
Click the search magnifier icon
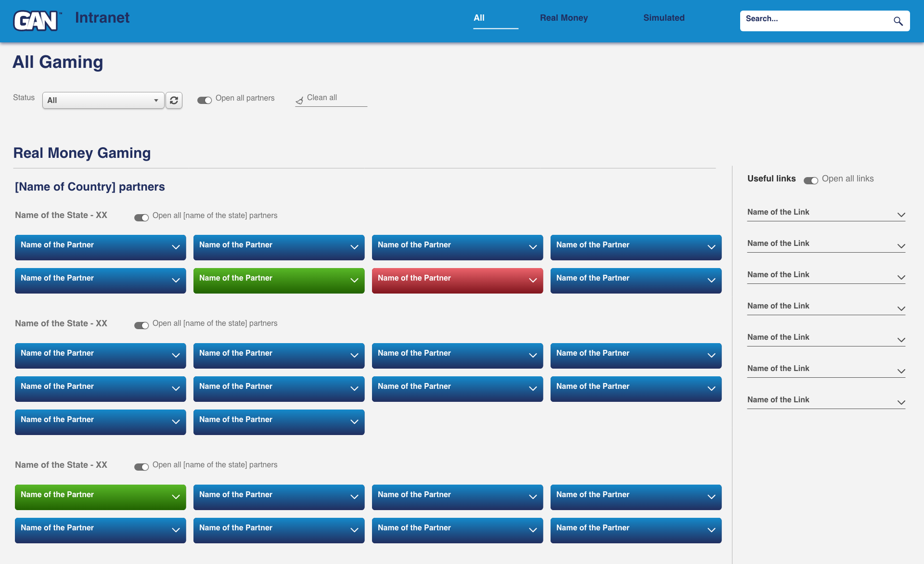pos(898,21)
